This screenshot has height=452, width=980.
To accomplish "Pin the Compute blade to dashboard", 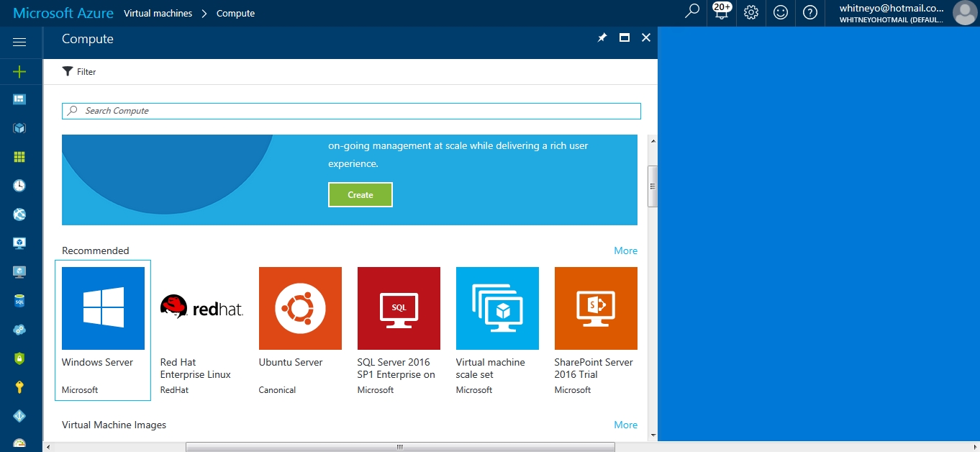I will pyautogui.click(x=602, y=38).
